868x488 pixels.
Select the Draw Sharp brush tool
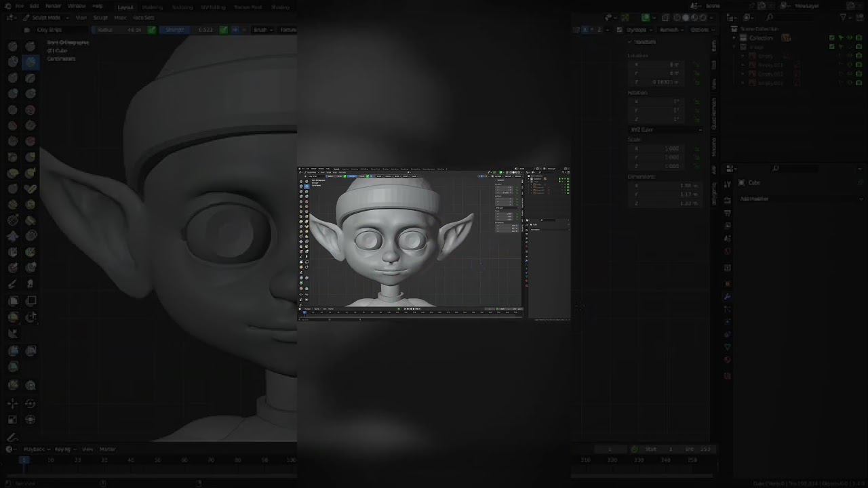coord(31,46)
